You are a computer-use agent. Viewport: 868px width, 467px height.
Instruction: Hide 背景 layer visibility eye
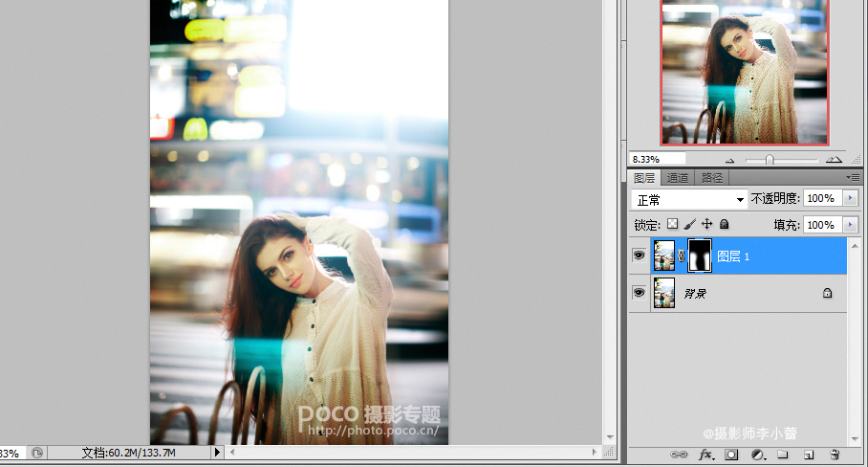[x=639, y=293]
